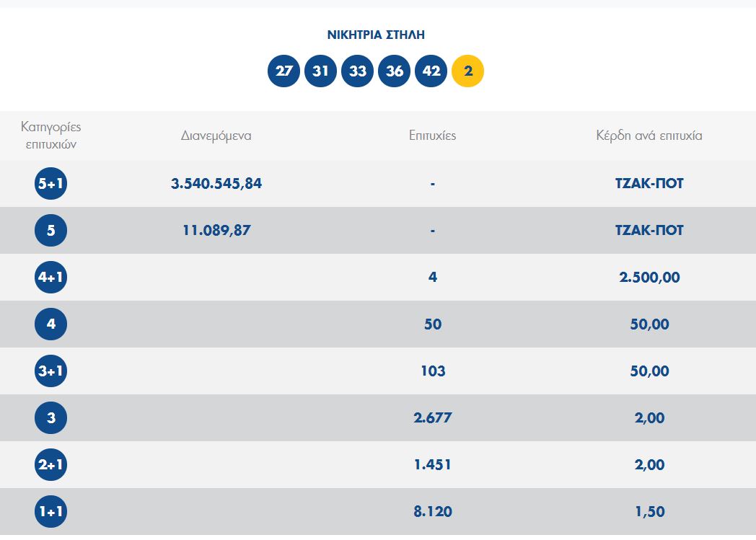
Task: Select the number 33 ball
Action: click(x=357, y=71)
